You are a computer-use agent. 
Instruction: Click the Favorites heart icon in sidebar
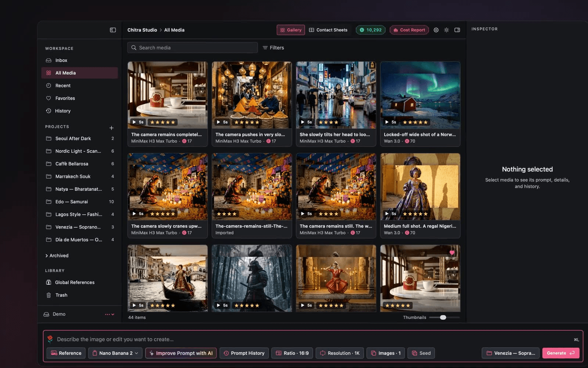click(x=49, y=99)
